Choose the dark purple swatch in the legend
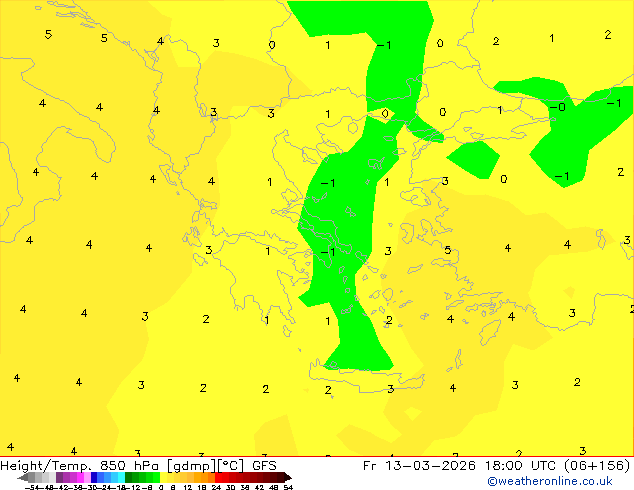The width and height of the screenshot is (634, 490). [59, 477]
